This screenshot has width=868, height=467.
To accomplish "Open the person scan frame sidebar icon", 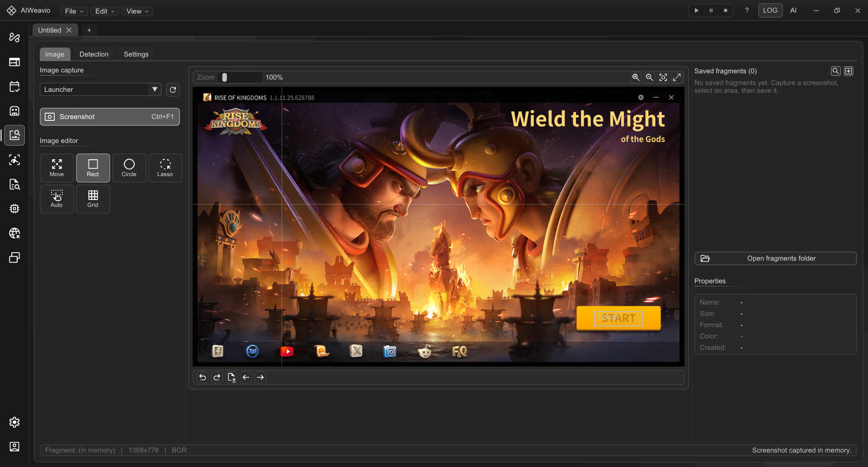I will pyautogui.click(x=14, y=160).
